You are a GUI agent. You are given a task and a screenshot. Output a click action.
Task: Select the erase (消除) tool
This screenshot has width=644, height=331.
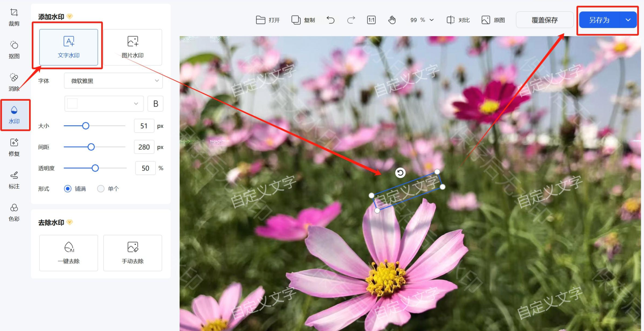click(x=14, y=82)
